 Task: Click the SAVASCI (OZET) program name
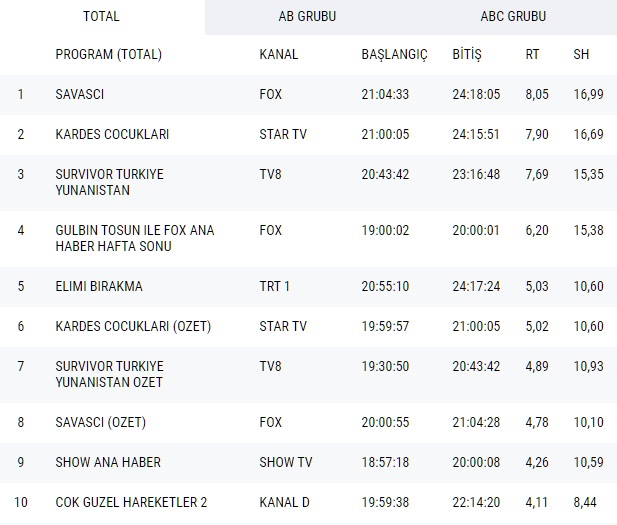pos(101,422)
